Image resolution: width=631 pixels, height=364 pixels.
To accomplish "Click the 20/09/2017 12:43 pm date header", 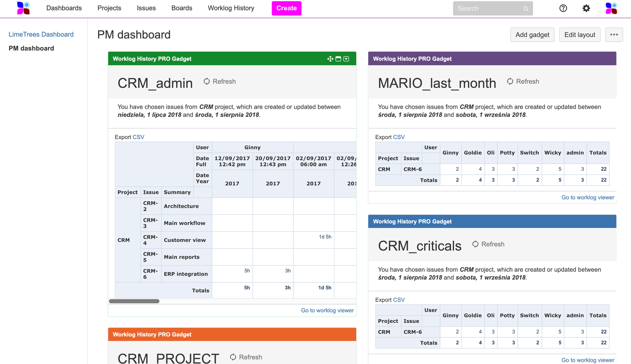I will tap(273, 161).
